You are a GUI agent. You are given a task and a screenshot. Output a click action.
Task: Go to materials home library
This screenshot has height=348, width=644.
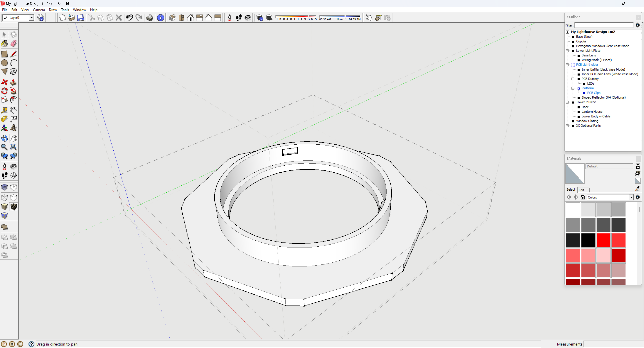583,197
